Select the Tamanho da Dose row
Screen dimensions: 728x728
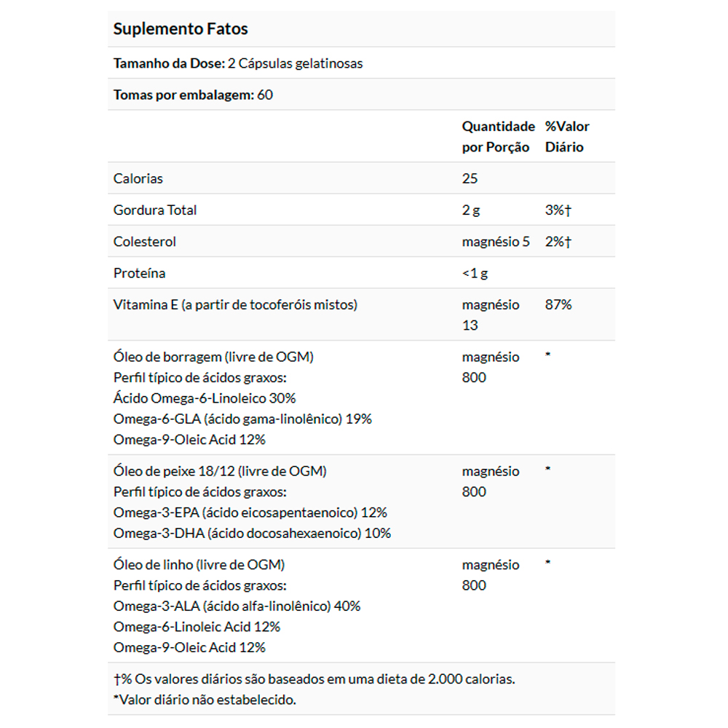(x=361, y=63)
